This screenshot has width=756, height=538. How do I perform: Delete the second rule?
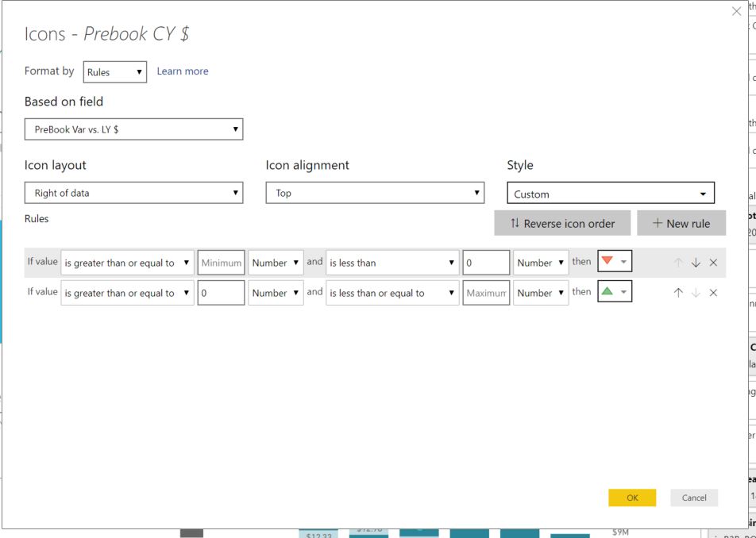pos(714,292)
